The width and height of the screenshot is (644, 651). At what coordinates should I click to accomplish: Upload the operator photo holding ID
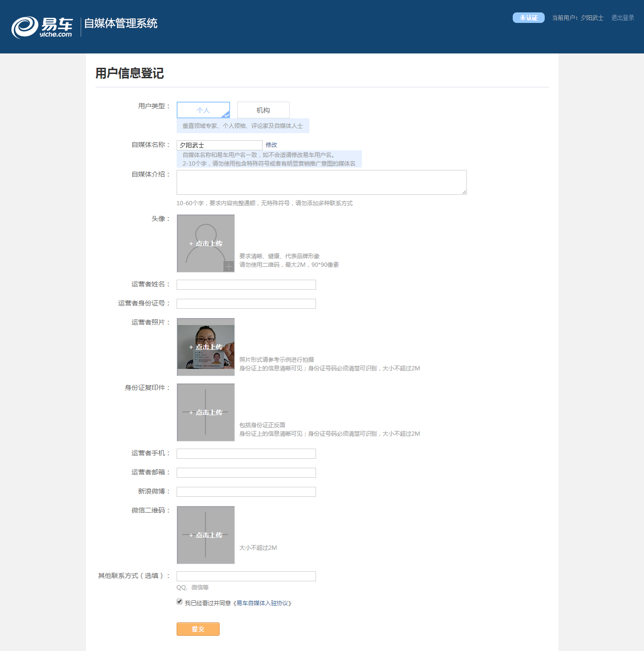coord(205,347)
